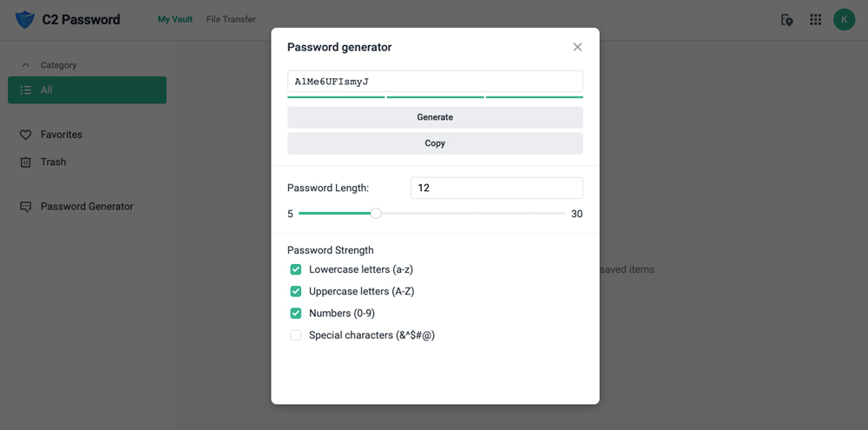The width and height of the screenshot is (868, 430).
Task: Collapse the Category section chevron
Action: pyautogui.click(x=25, y=65)
